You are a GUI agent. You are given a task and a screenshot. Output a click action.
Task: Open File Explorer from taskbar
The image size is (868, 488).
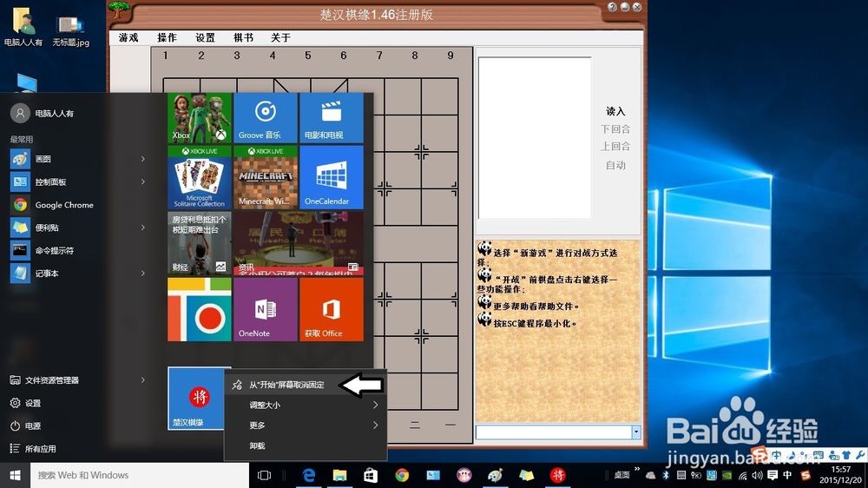click(x=339, y=475)
